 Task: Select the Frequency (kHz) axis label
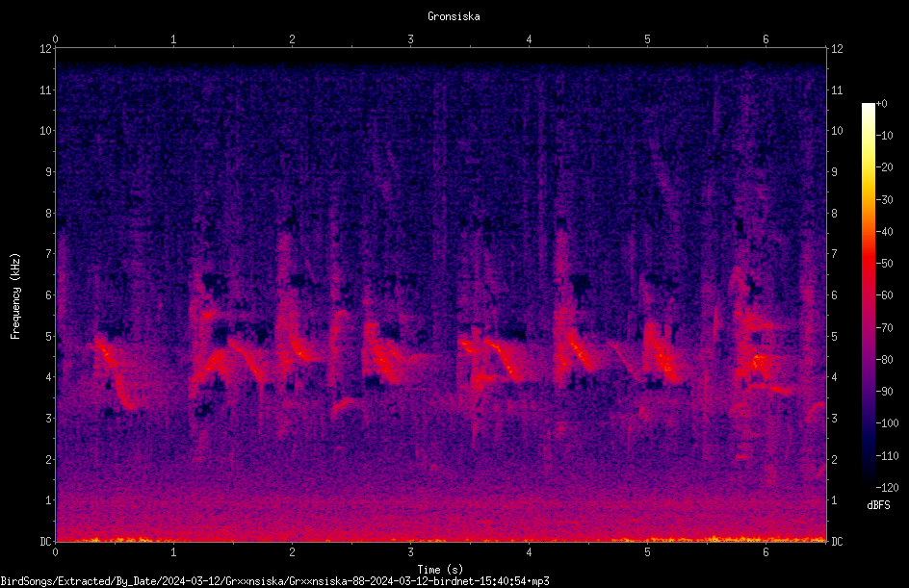pos(15,296)
